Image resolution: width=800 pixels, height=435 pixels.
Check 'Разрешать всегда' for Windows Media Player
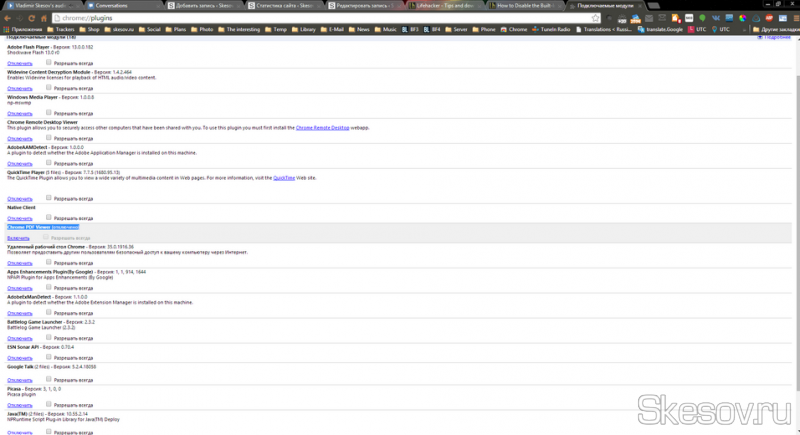(49, 113)
